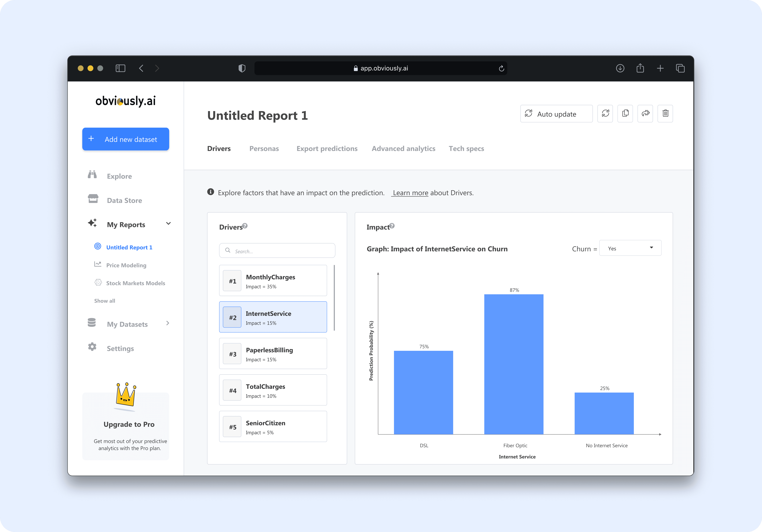Click the refresh report icon button

pos(605,113)
